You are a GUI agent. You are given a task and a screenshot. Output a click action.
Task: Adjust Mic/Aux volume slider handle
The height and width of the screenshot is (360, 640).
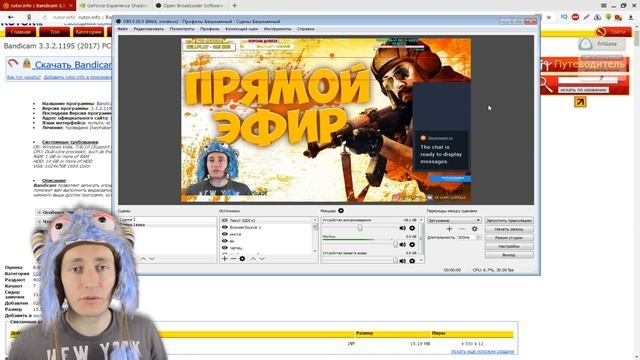[395, 244]
